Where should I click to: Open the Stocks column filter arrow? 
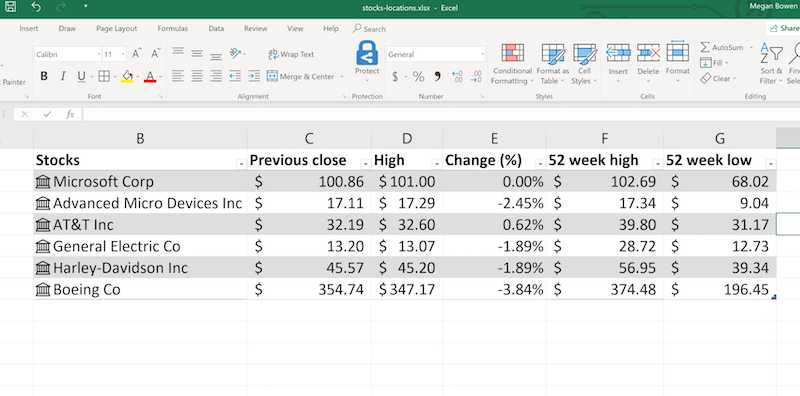[x=241, y=163]
